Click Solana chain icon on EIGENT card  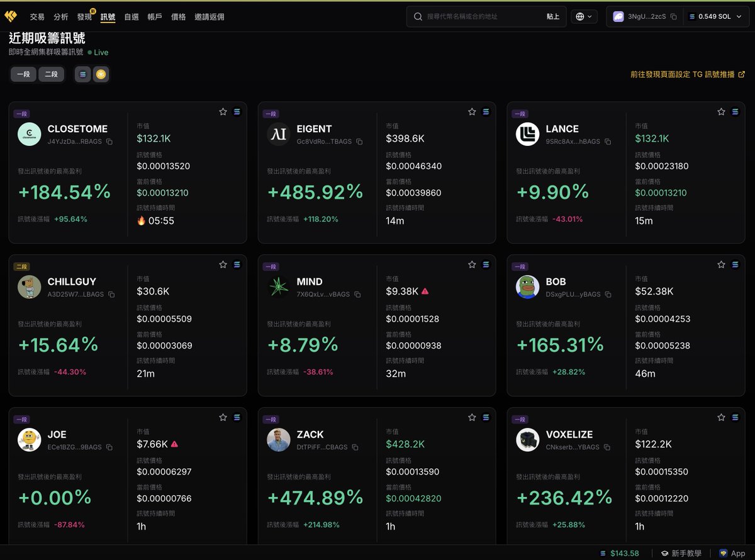[486, 112]
